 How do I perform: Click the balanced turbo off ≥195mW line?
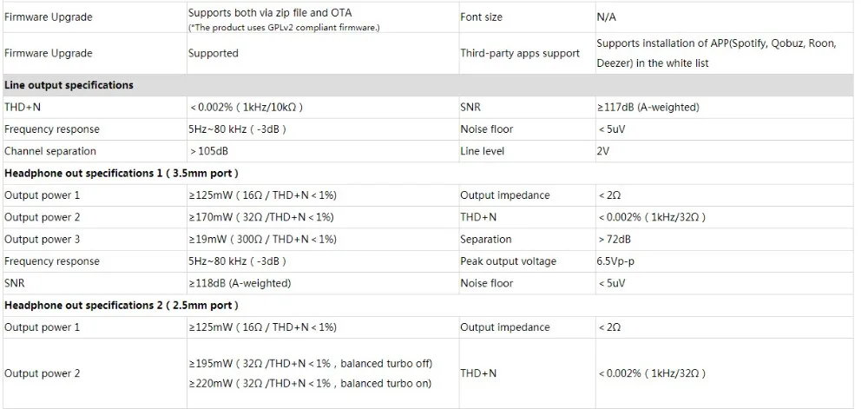310,364
